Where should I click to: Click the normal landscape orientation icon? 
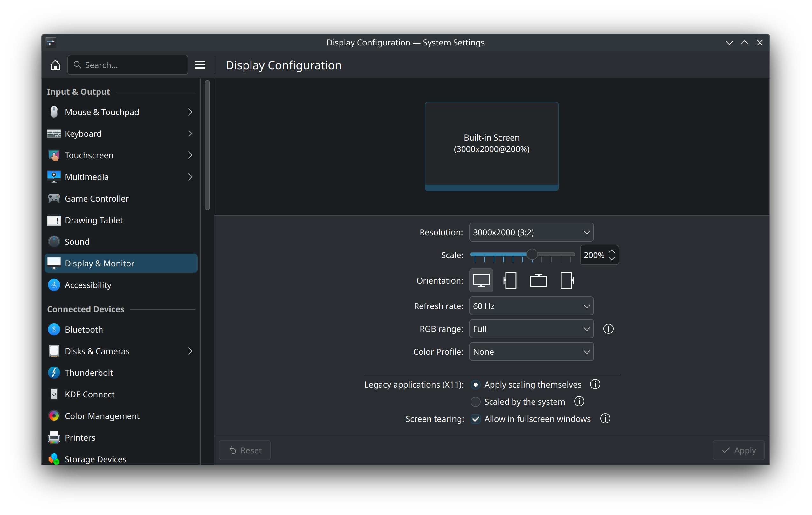481,280
